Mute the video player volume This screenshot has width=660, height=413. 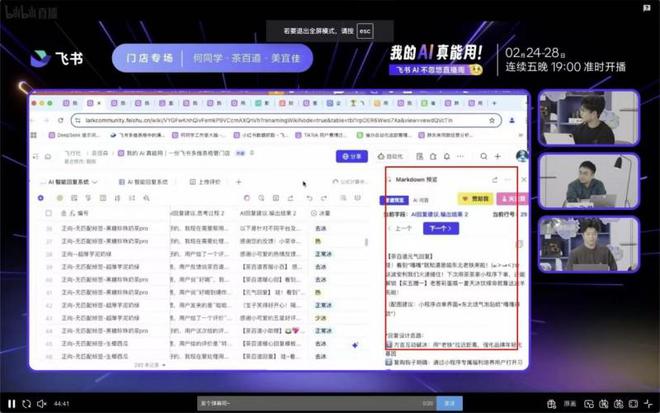point(41,404)
